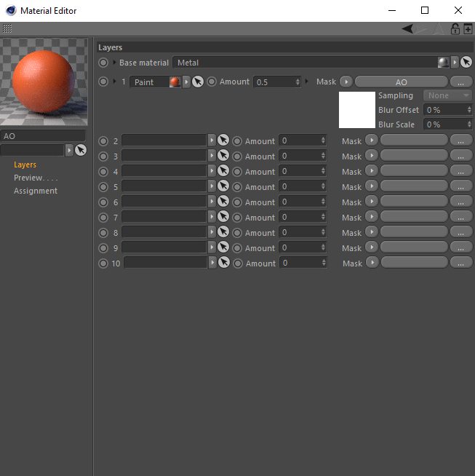Open the arrow menu of layer 4 field
The image size is (475, 476).
(212, 170)
